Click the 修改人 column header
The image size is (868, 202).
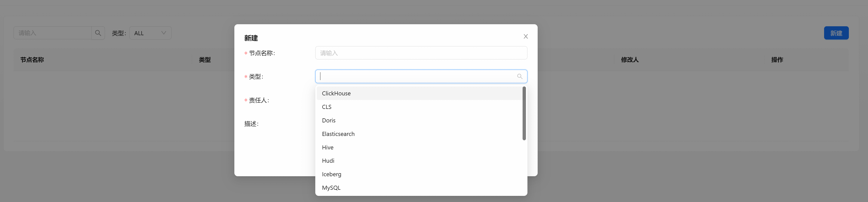point(630,60)
